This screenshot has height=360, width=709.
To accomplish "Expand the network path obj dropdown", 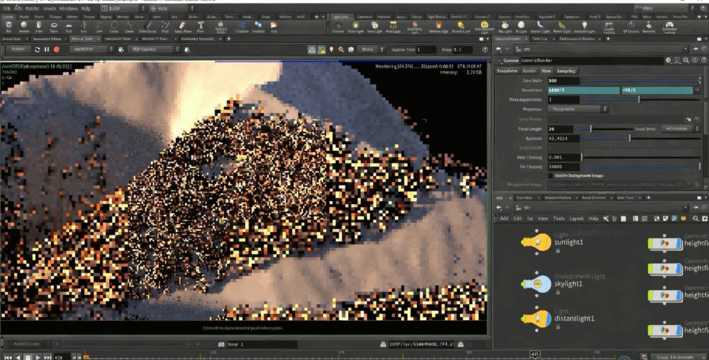I will click(685, 208).
